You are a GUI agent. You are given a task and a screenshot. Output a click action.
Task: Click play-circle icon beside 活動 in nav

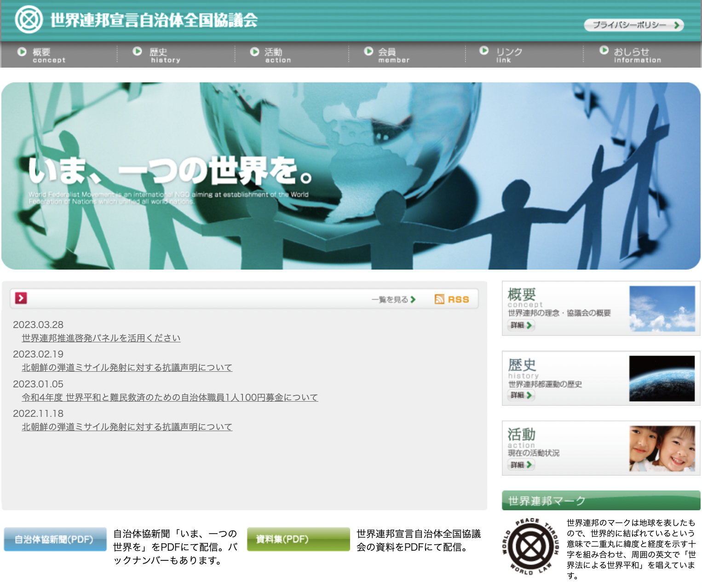click(254, 52)
